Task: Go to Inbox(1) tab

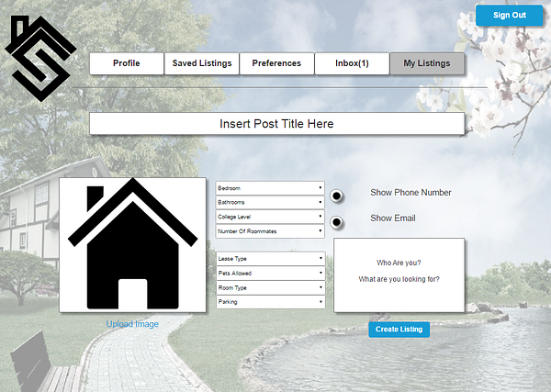Action: click(352, 63)
